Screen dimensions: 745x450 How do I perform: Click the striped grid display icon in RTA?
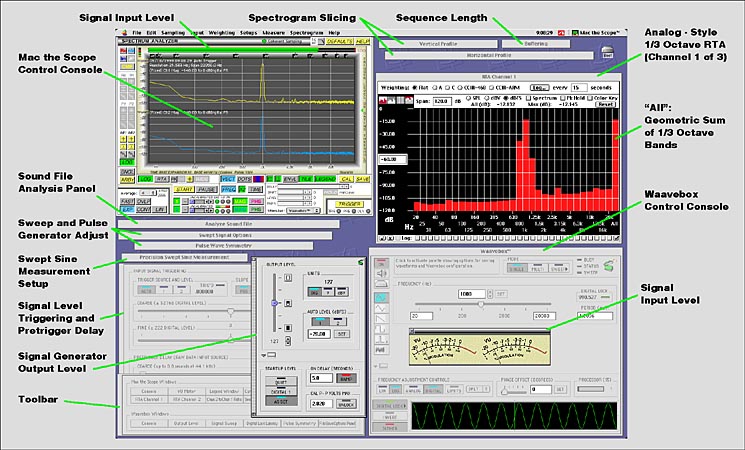400,100
